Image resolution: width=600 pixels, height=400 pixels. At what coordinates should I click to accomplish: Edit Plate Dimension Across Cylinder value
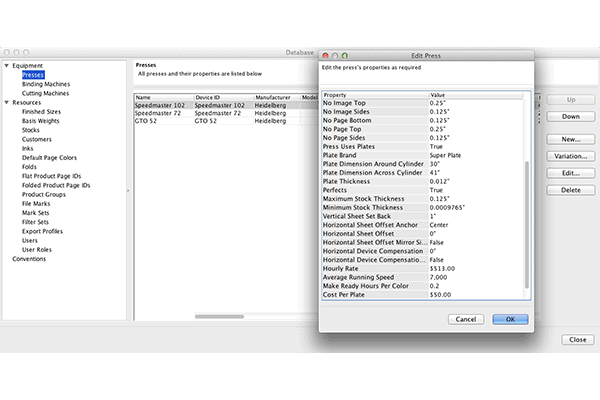point(475,173)
